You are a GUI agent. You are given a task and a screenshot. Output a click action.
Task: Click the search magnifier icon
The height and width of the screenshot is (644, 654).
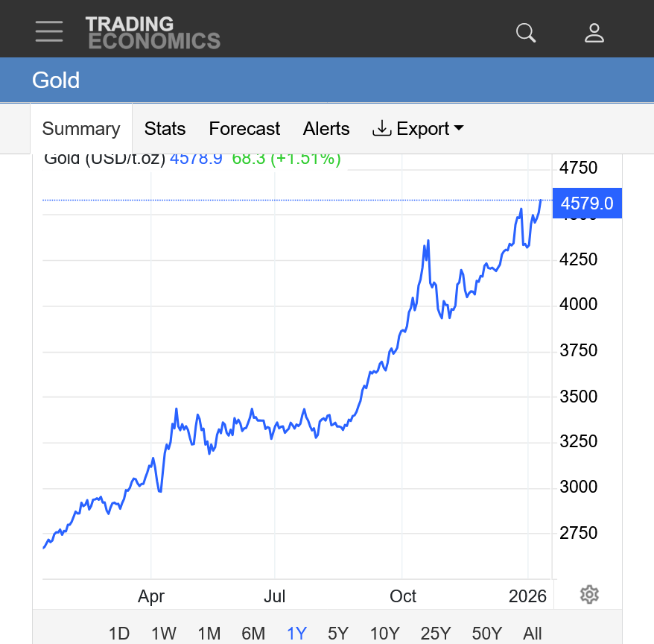point(526,33)
